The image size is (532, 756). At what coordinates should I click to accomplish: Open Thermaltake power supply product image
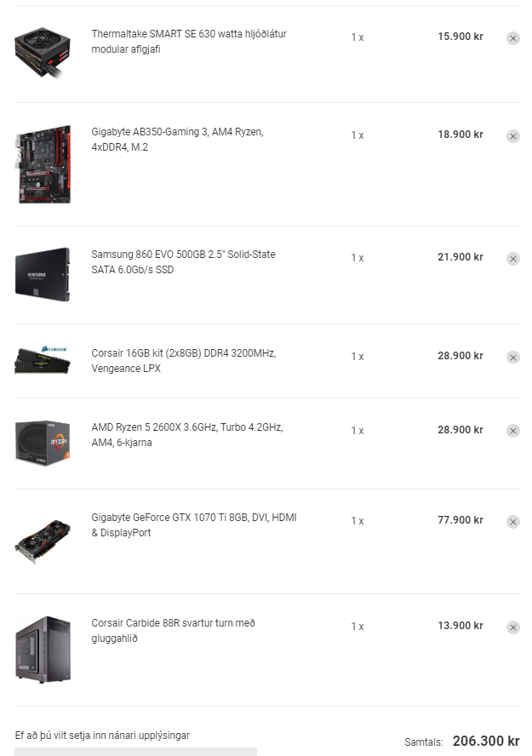tap(43, 53)
